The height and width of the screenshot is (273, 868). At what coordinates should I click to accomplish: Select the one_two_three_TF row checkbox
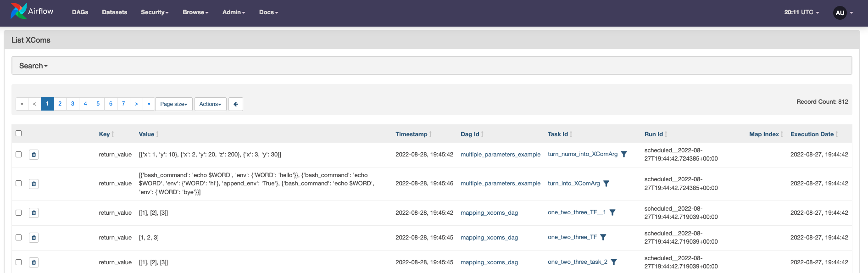coord(19,238)
